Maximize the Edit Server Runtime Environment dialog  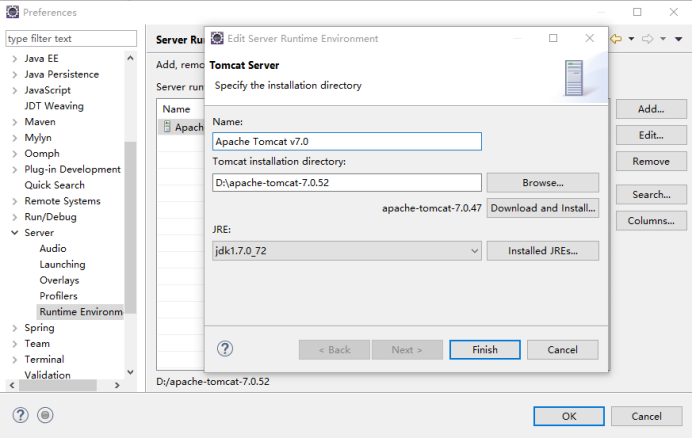[553, 38]
